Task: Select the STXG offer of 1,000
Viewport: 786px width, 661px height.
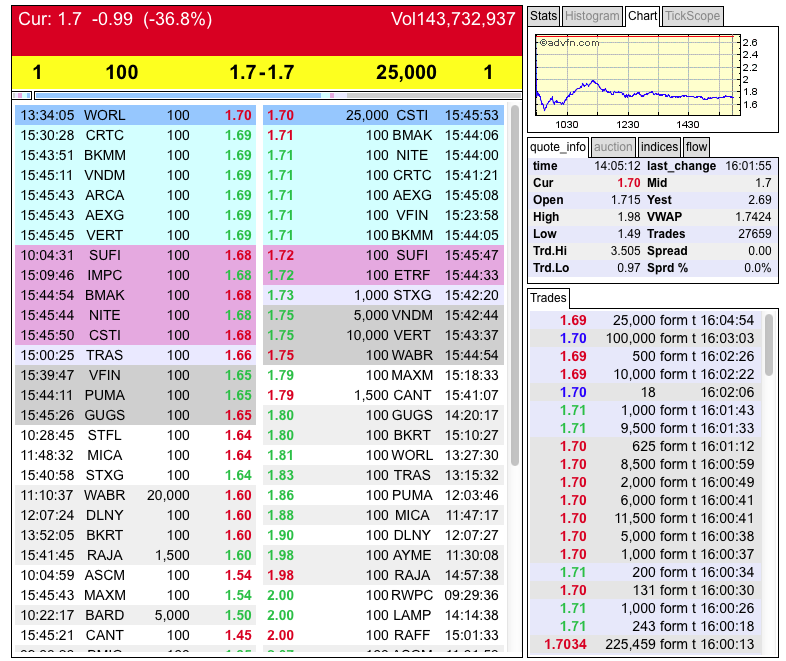Action: [x=383, y=295]
